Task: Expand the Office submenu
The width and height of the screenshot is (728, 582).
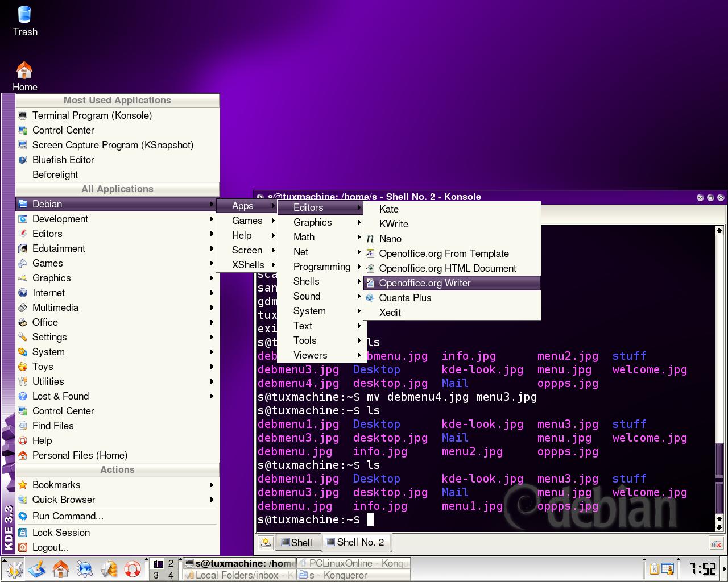Action: pyautogui.click(x=117, y=322)
